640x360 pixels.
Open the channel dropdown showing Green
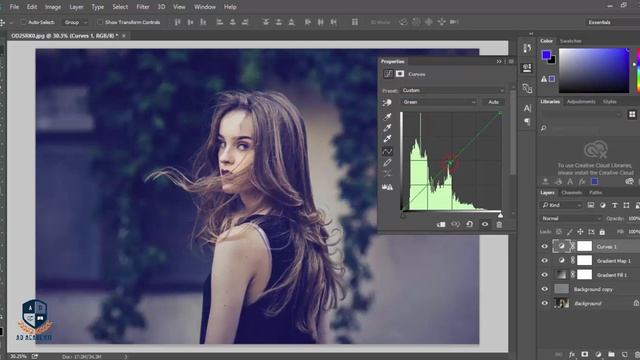439,102
